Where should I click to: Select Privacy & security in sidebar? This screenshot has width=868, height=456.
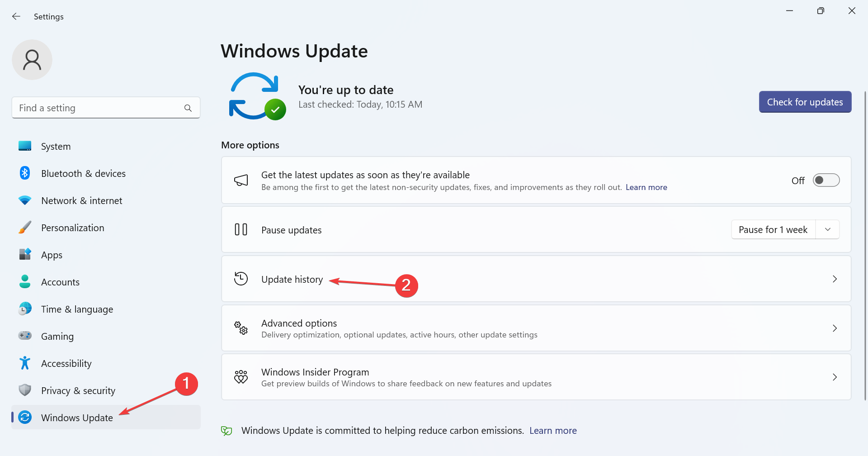[78, 390]
